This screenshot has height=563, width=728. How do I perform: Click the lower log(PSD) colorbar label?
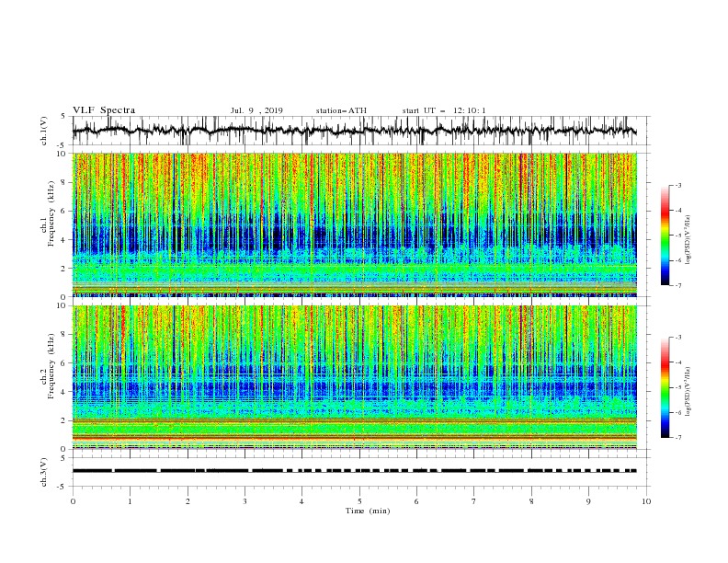click(x=689, y=392)
